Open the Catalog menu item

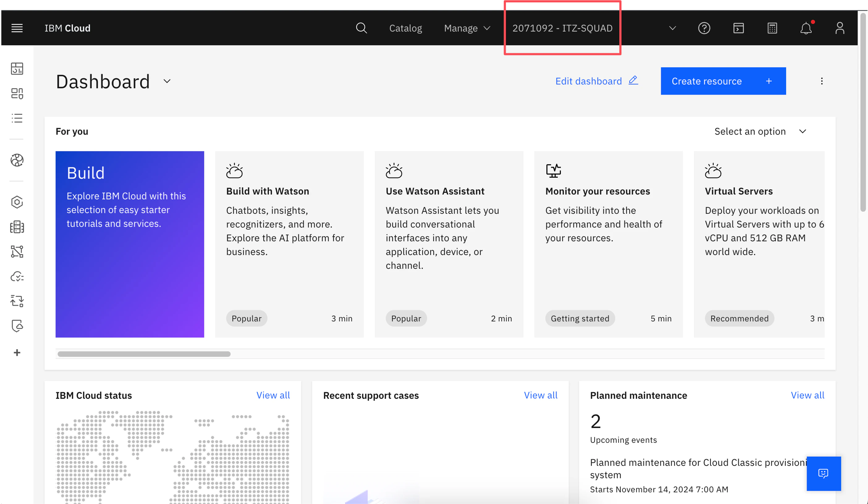pos(405,28)
